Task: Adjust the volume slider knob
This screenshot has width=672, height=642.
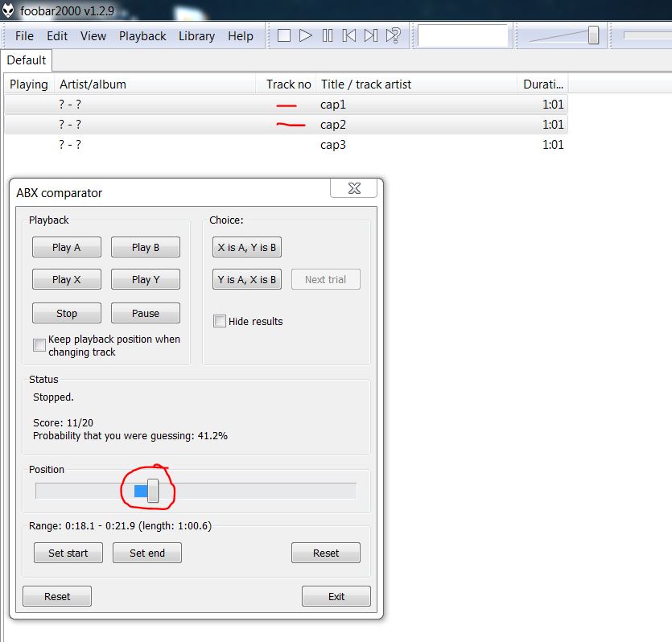Action: tap(593, 35)
